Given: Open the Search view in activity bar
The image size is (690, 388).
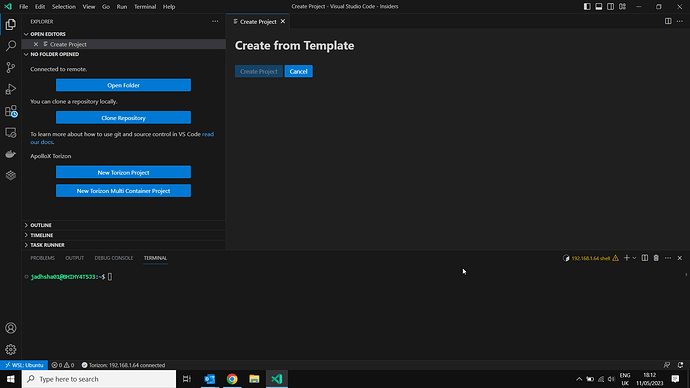Looking at the screenshot, I should point(11,46).
